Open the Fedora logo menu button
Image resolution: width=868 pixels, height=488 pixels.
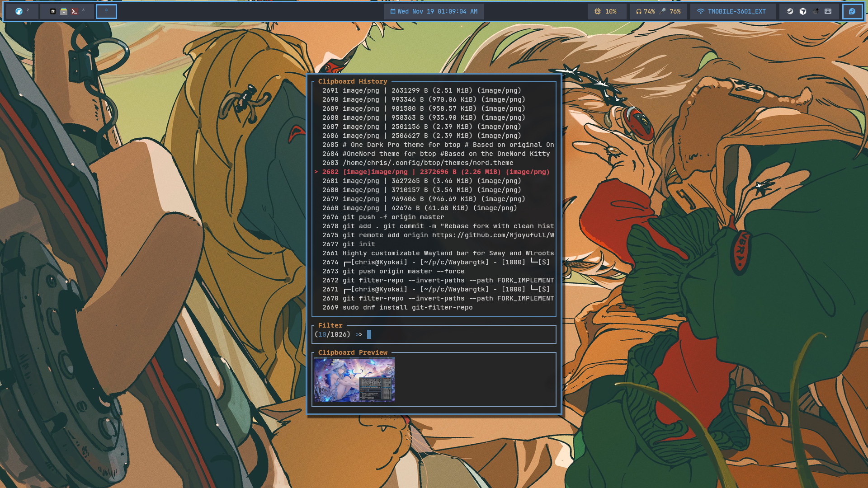pos(852,11)
